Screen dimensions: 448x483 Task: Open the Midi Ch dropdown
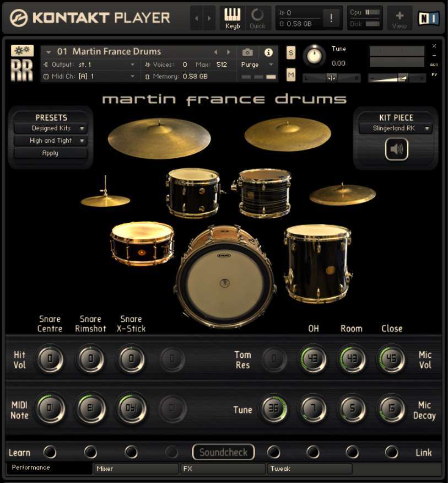[x=89, y=77]
